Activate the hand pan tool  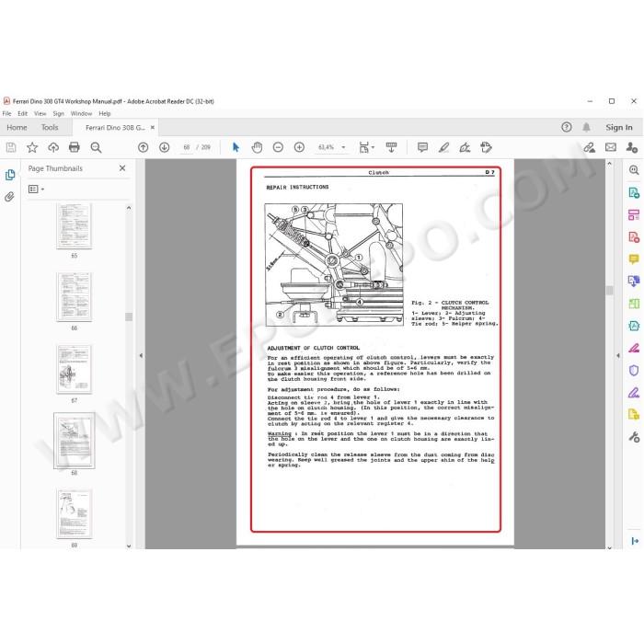click(257, 147)
